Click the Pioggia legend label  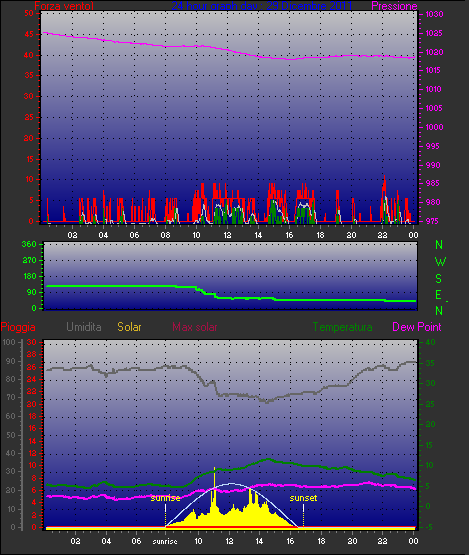point(18,327)
